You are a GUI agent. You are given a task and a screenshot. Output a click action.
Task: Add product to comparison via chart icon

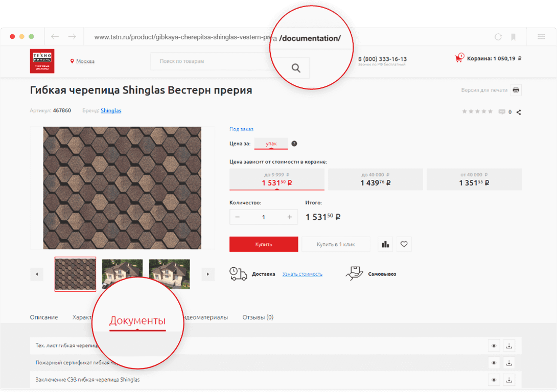tap(385, 244)
